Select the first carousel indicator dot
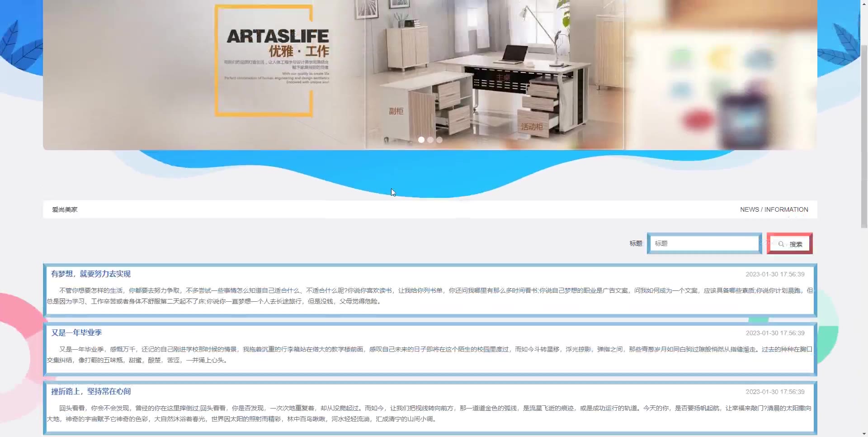868x437 pixels. (421, 140)
